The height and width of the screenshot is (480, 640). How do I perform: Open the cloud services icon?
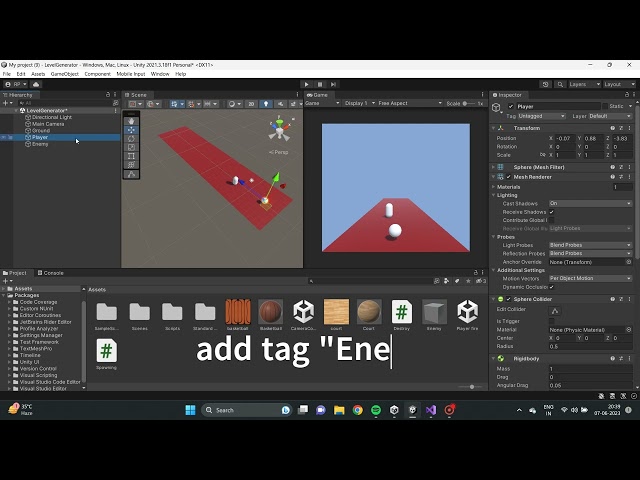(36, 84)
